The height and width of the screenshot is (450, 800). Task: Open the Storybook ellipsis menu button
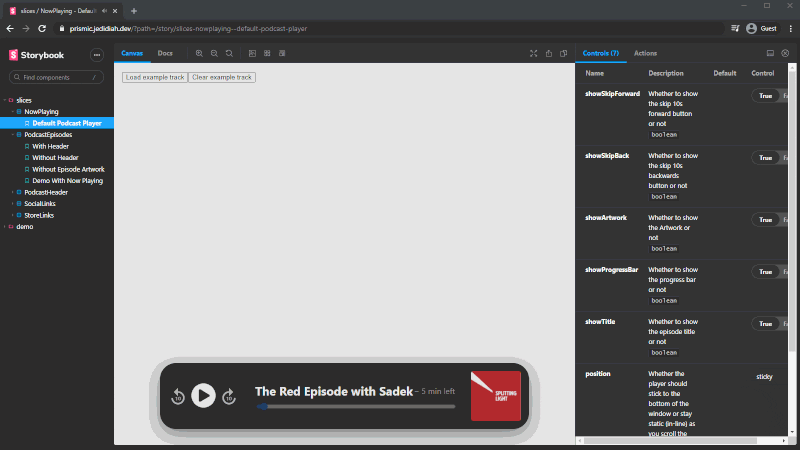(x=96, y=54)
